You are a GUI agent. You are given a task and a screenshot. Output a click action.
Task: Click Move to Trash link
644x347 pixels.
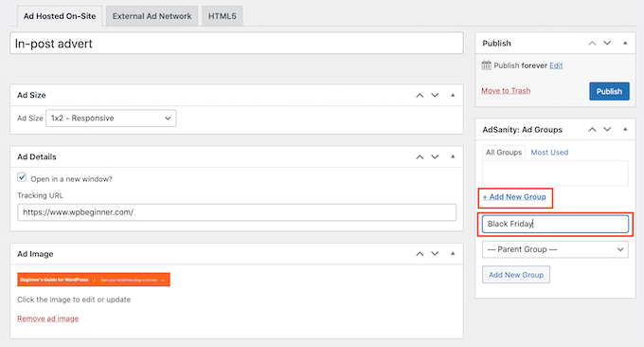tap(506, 90)
